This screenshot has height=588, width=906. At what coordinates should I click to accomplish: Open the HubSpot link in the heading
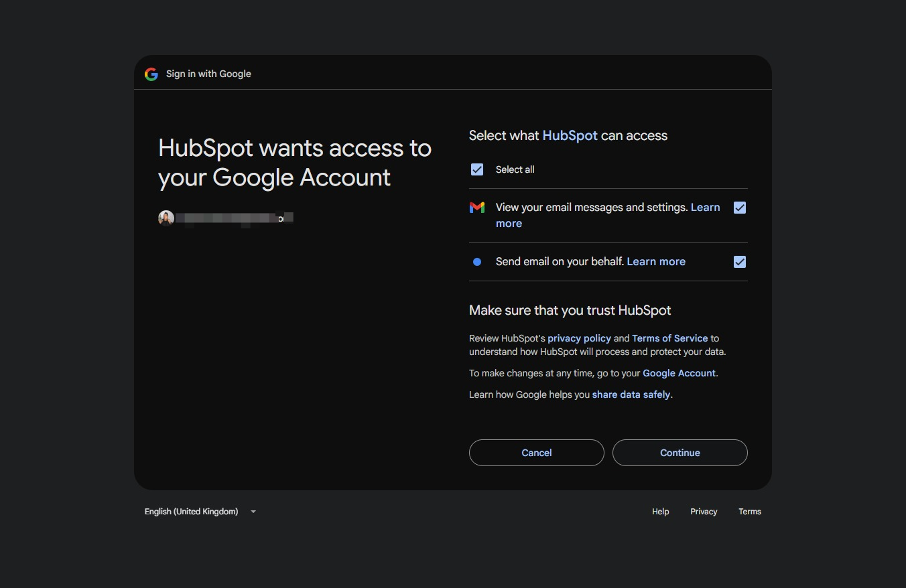[570, 135]
